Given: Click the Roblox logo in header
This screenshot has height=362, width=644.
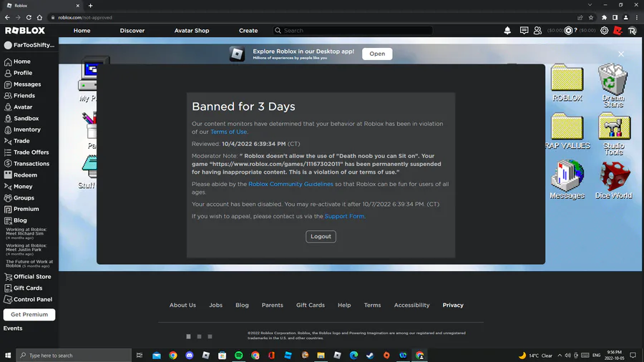Looking at the screenshot, I should click(24, 30).
